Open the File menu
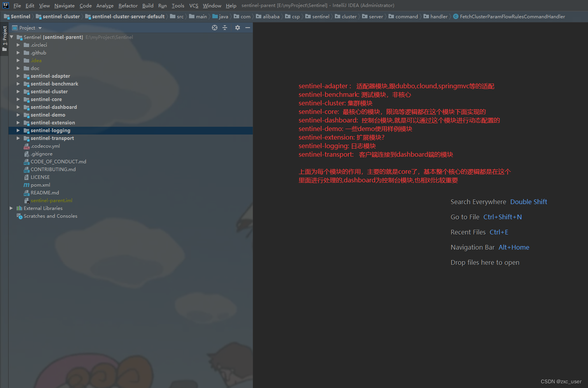588x388 pixels. [x=17, y=5]
